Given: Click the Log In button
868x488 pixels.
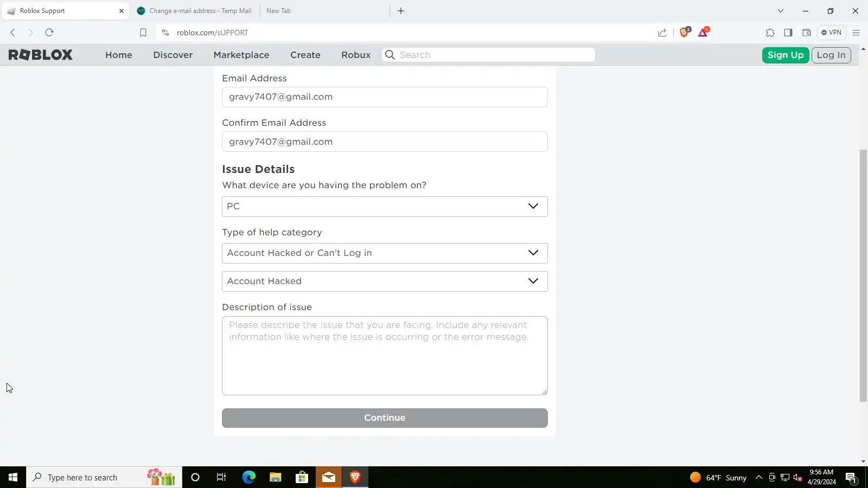Looking at the screenshot, I should point(831,55).
